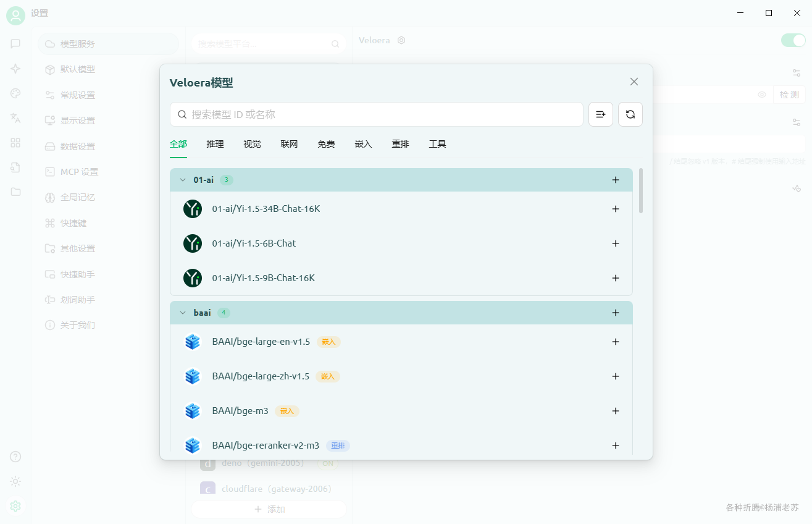Image resolution: width=812 pixels, height=524 pixels.
Task: Select the 嵌入 tab
Action: pyautogui.click(x=364, y=144)
